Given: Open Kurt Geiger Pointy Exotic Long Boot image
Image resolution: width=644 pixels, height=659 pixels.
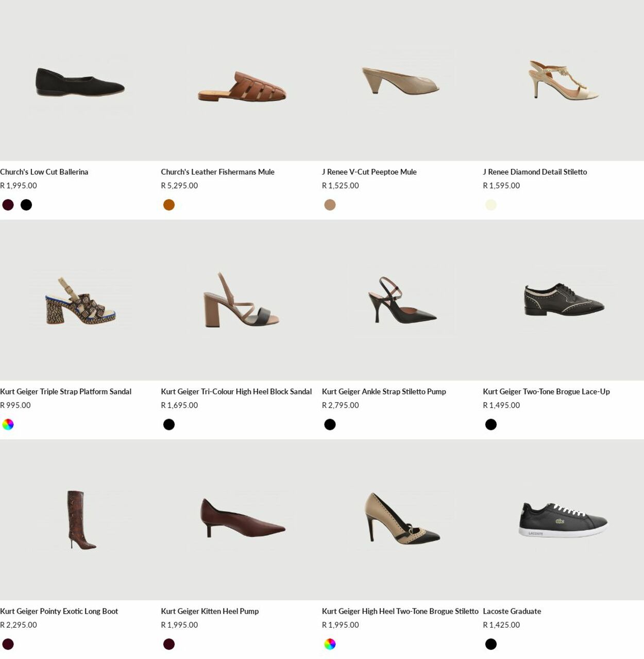Looking at the screenshot, I should point(80,520).
